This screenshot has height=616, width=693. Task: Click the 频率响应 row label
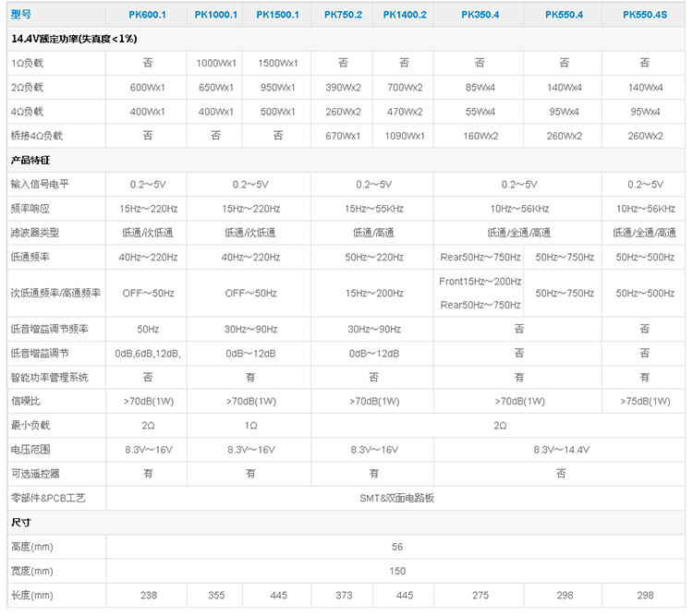pos(30,209)
